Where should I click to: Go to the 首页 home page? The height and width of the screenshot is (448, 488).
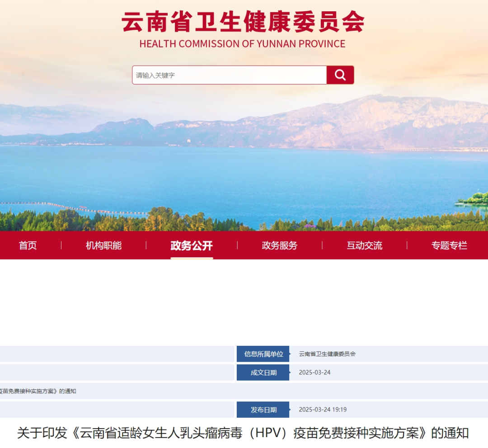click(28, 245)
